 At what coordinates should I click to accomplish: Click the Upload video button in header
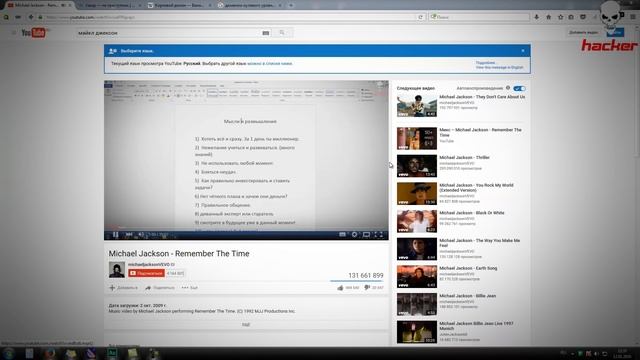pos(583,32)
